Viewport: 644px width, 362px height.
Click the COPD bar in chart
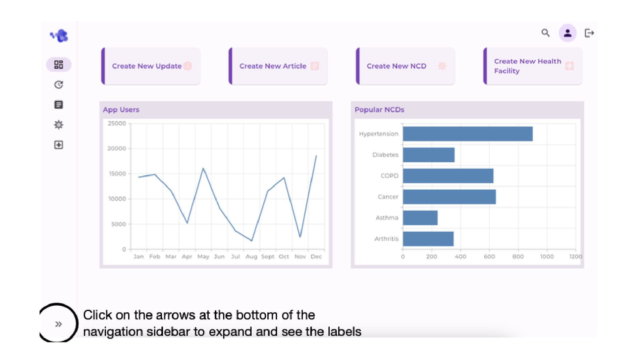coord(448,176)
